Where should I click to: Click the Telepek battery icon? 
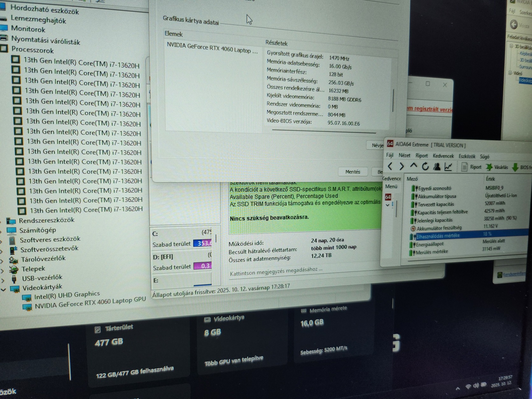14,269
